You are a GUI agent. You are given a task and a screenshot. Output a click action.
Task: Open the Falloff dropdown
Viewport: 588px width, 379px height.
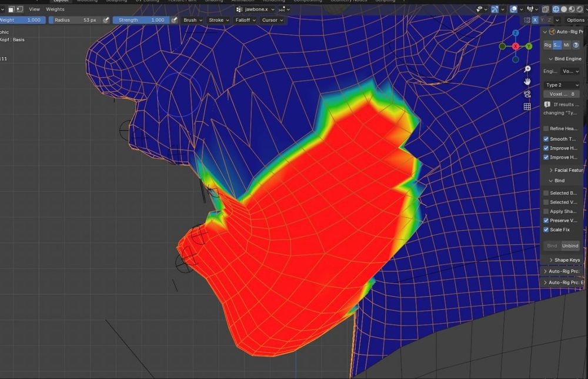click(x=244, y=20)
